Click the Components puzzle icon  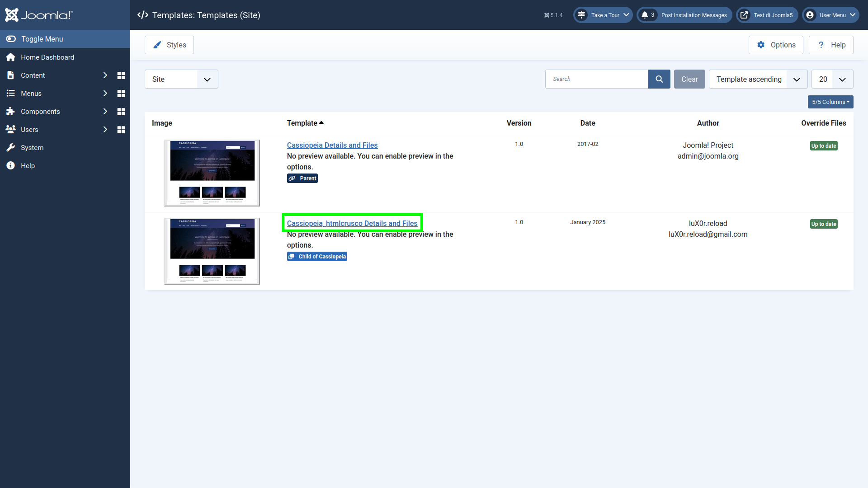pos(10,111)
